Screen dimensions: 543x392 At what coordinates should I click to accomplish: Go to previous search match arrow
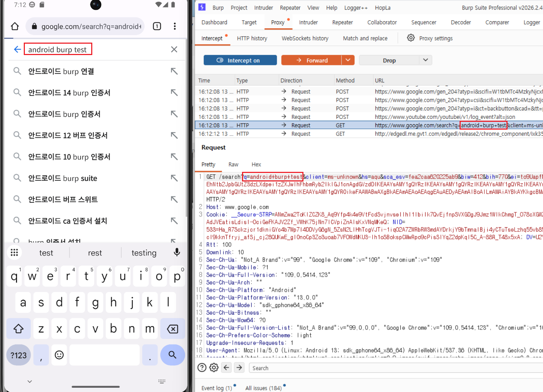[x=226, y=368]
